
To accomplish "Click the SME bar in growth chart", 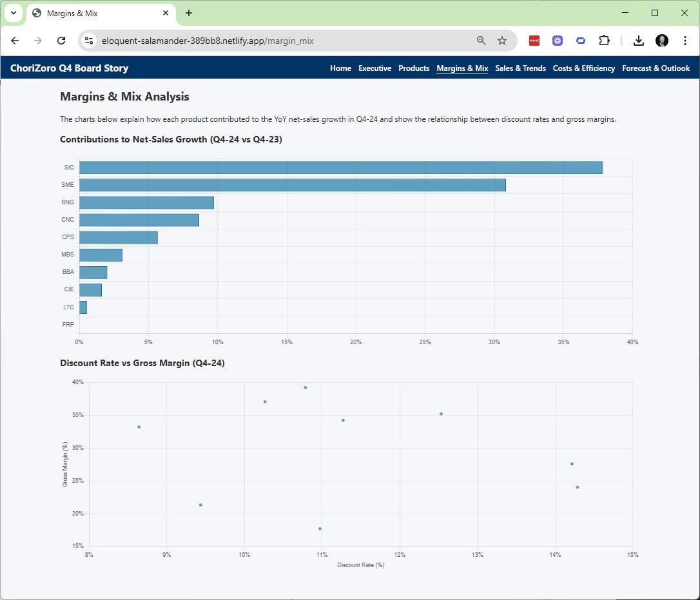I will click(x=293, y=185).
